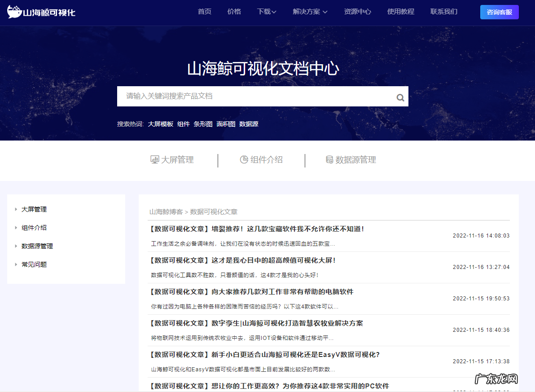535x392 pixels.
Task: Click the 咨询客服 button
Action: (499, 12)
